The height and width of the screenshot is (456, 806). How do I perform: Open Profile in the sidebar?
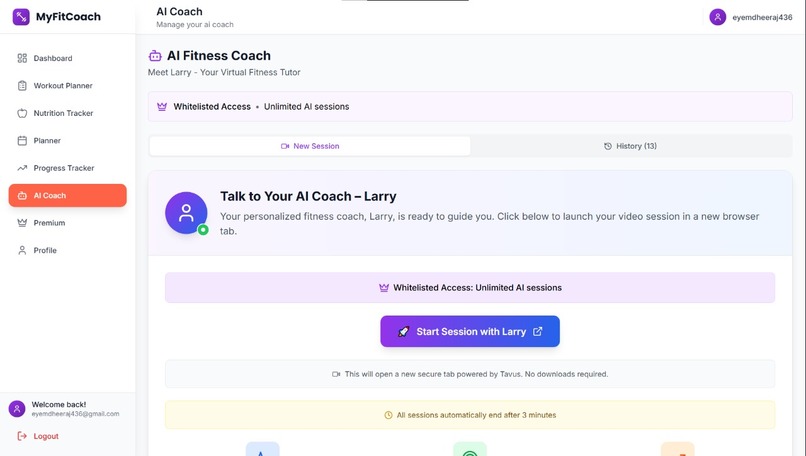(x=67, y=250)
